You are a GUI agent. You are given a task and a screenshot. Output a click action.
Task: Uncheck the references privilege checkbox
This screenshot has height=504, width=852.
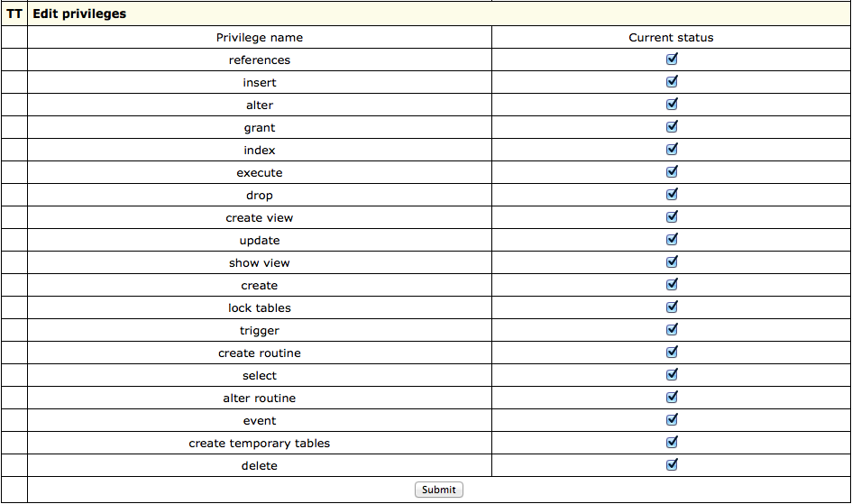pos(672,60)
